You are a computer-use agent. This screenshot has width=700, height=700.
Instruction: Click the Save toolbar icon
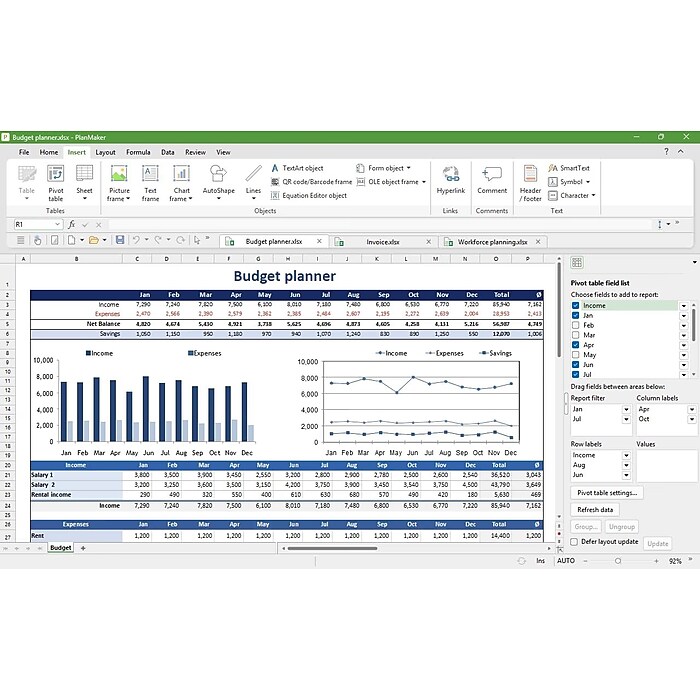120,240
